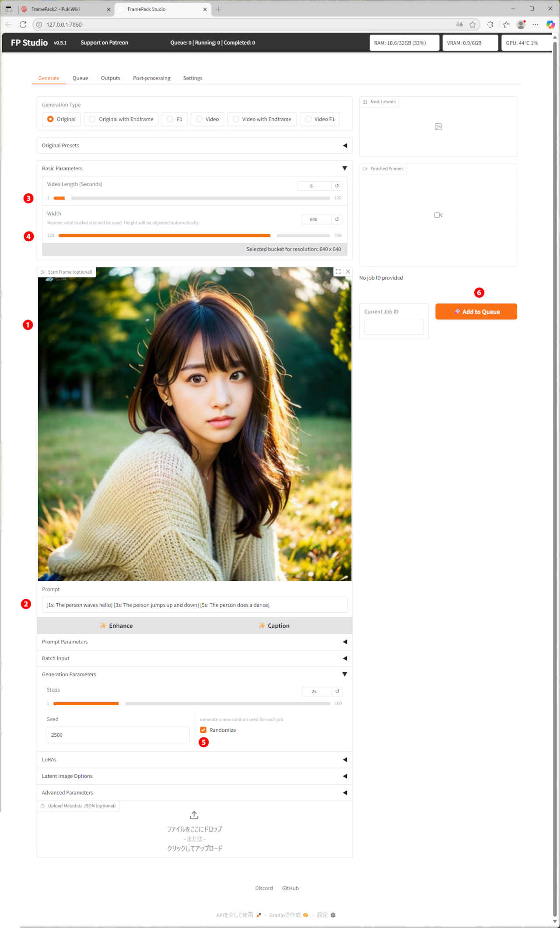This screenshot has height=928, width=560.
Task: Select the F1 generation type
Action: click(x=175, y=119)
